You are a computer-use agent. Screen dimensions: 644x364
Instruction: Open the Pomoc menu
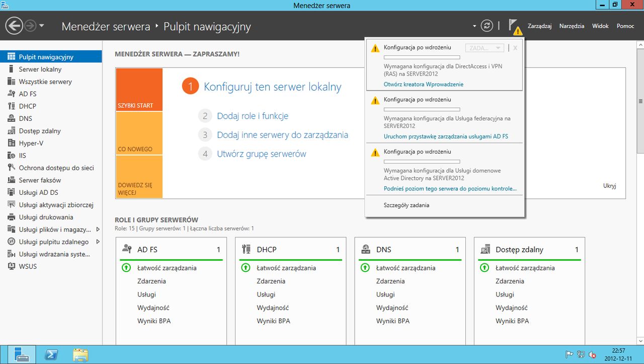(625, 26)
